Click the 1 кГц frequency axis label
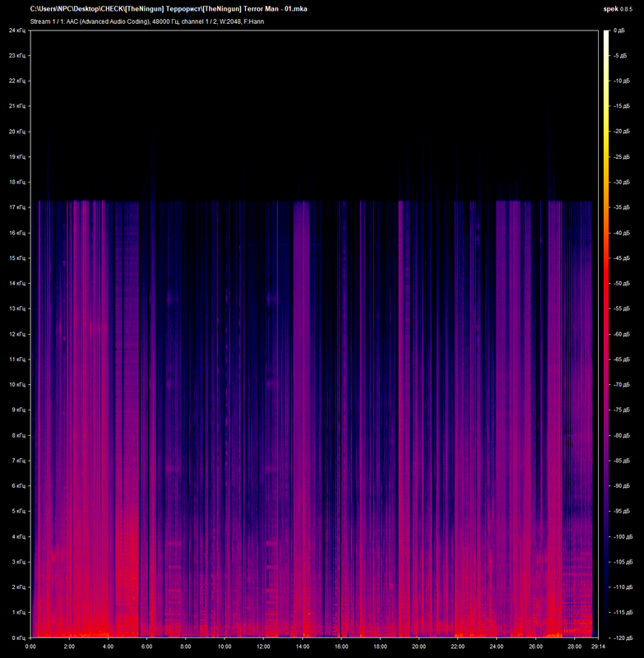Screen dimensions: 644x658 pos(18,612)
